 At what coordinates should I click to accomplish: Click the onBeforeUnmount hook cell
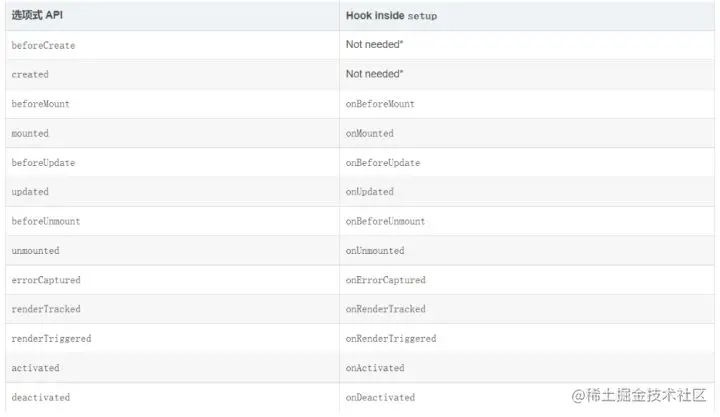pyautogui.click(x=527, y=221)
